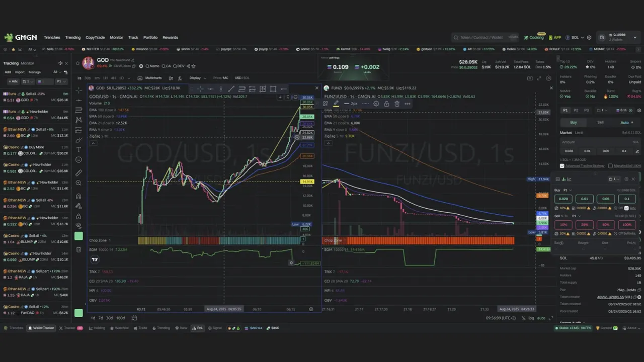Viewport: 644px width, 362px height.
Task: Click the GMGN logo
Action: pos(21,37)
